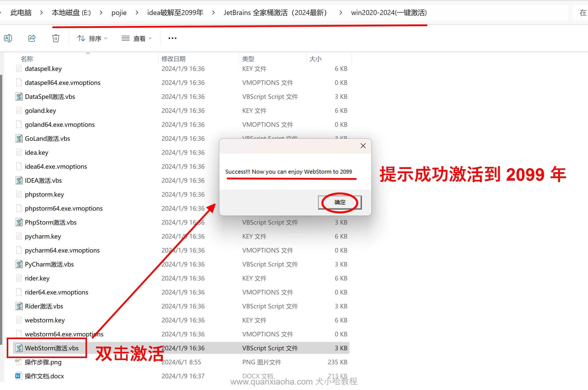Screen dimensions: 588x390
Task: Click win2020-2024(一键激活) breadcrumb
Action: click(389, 12)
